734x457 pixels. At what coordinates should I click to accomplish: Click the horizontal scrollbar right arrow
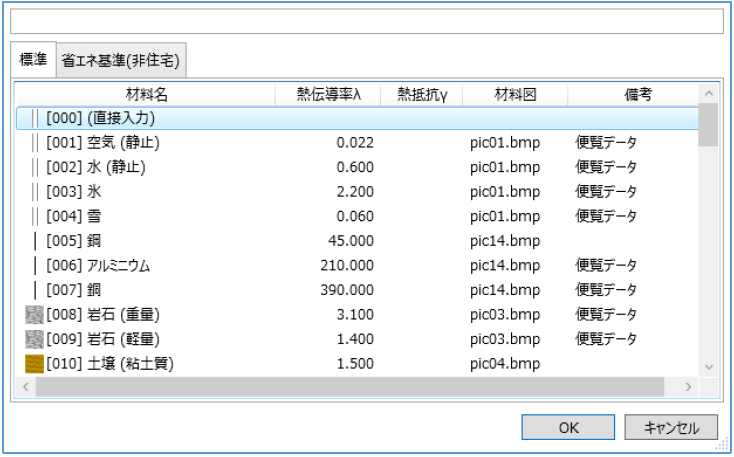coord(688,386)
